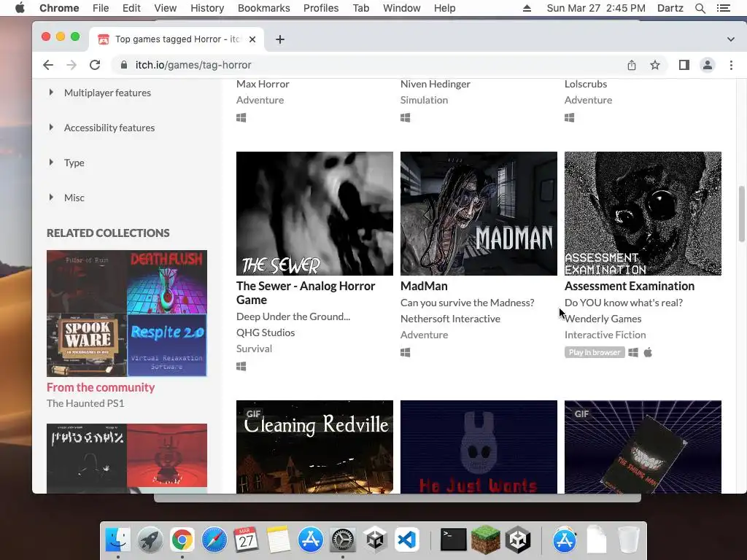The image size is (747, 560).
Task: Click The Sewer game thumbnail
Action: click(x=314, y=214)
